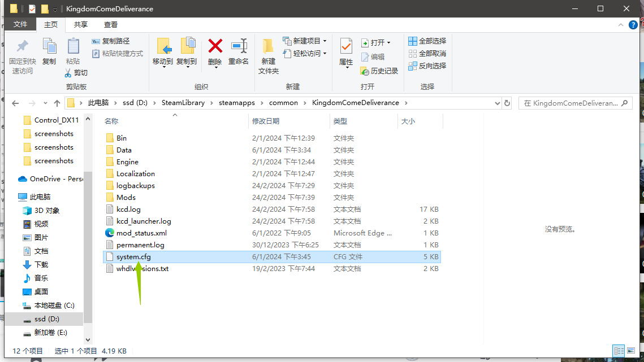The height and width of the screenshot is (362, 644).
Task: Click the History record button
Action: [379, 71]
